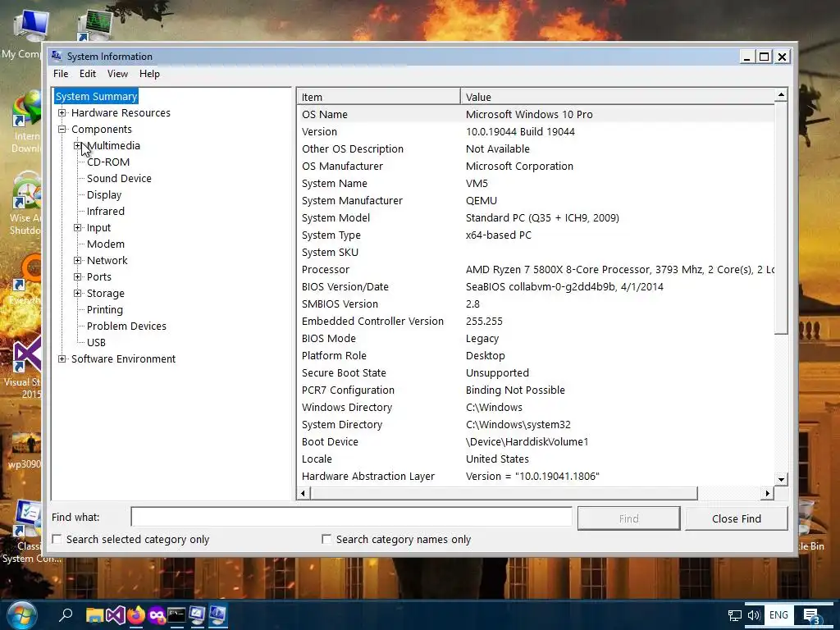Launch Firefox from the taskbar
The width and height of the screenshot is (840, 630).
(136, 615)
